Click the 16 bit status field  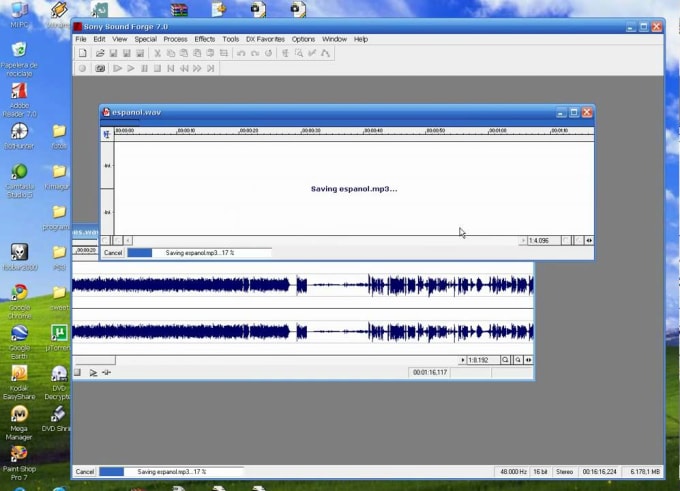coord(540,472)
